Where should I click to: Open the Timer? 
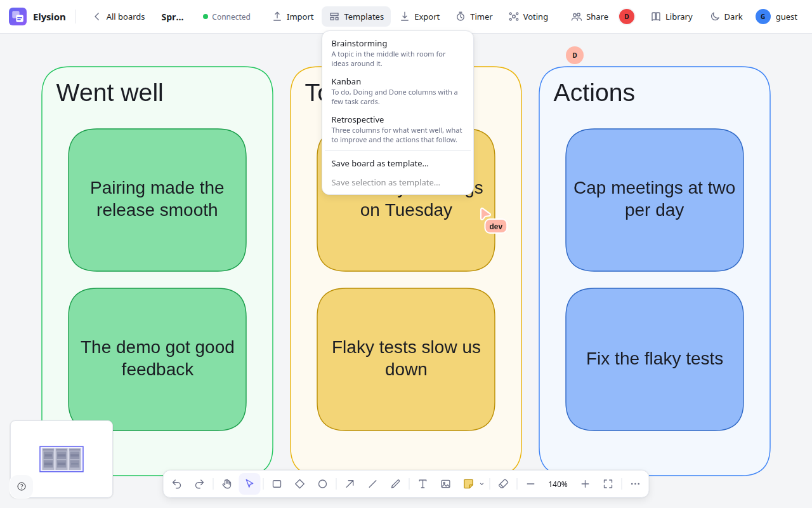[x=474, y=17]
